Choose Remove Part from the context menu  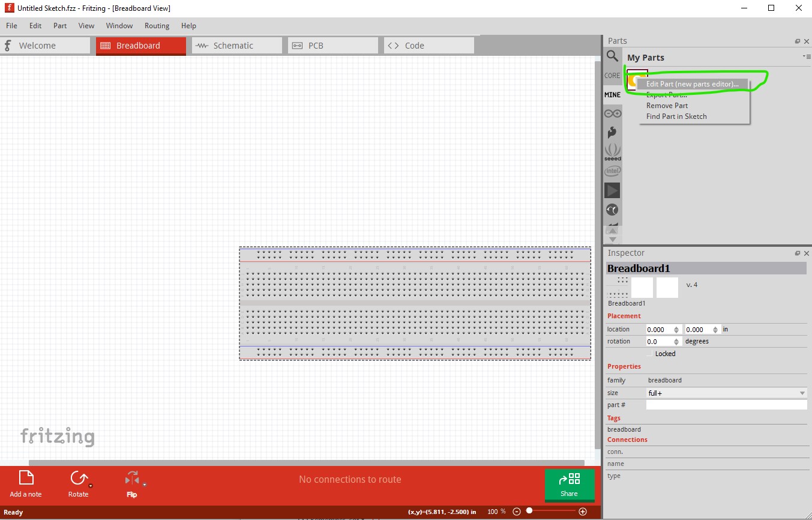tap(667, 105)
